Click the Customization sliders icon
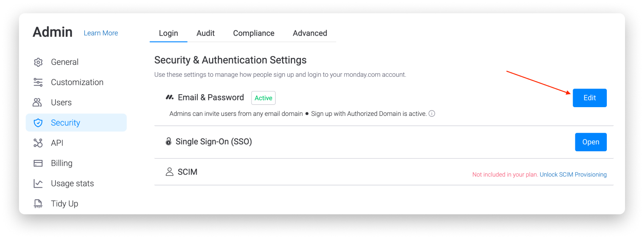The height and width of the screenshot is (239, 644). click(x=38, y=82)
